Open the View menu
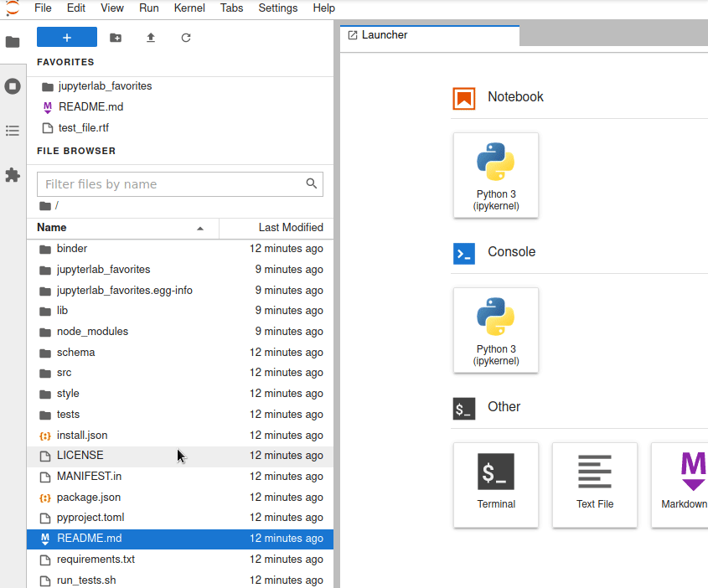Screen dimensions: 708x588 (112, 8)
